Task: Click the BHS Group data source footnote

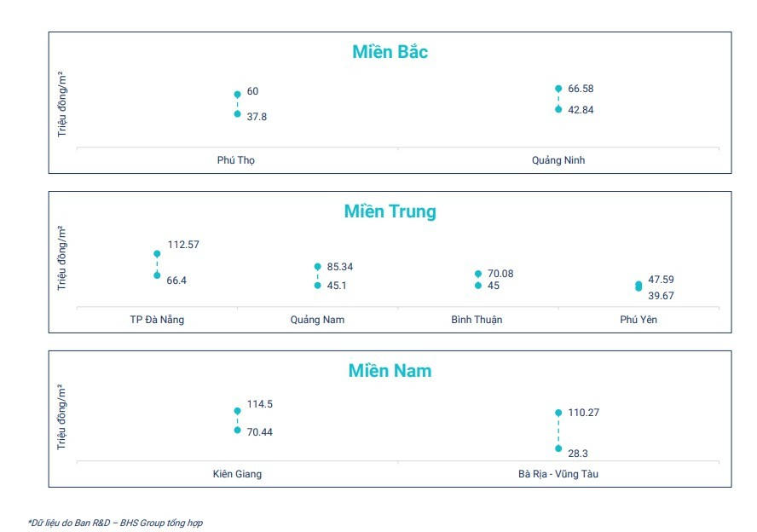Action: tap(115, 523)
